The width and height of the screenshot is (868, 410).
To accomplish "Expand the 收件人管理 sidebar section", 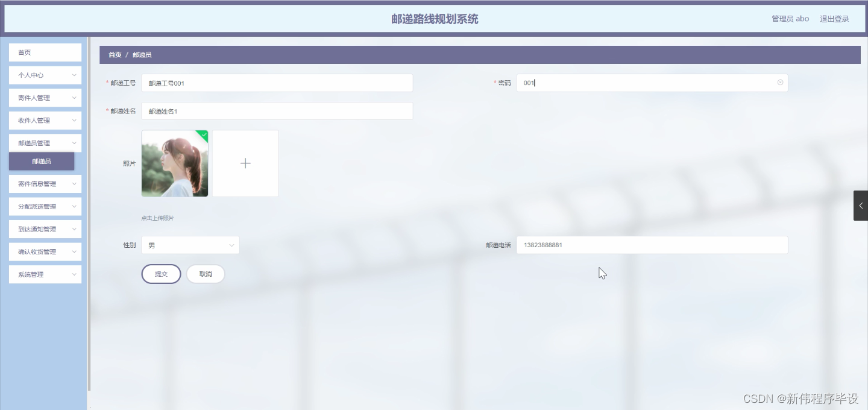I will pos(45,120).
